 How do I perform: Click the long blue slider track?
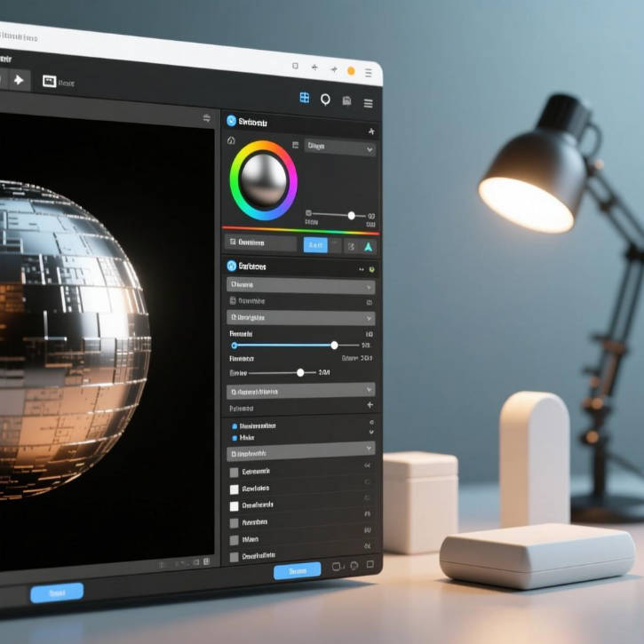click(x=284, y=345)
